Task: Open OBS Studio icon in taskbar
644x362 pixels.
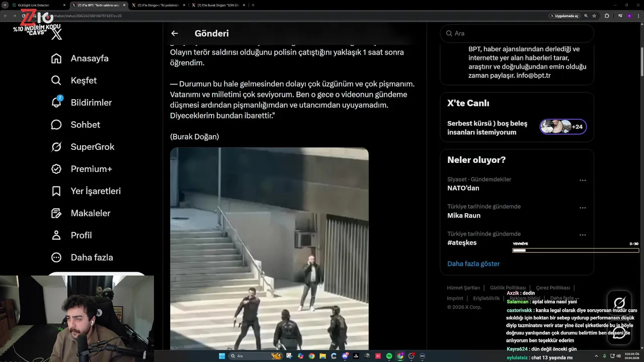Action: click(411, 356)
